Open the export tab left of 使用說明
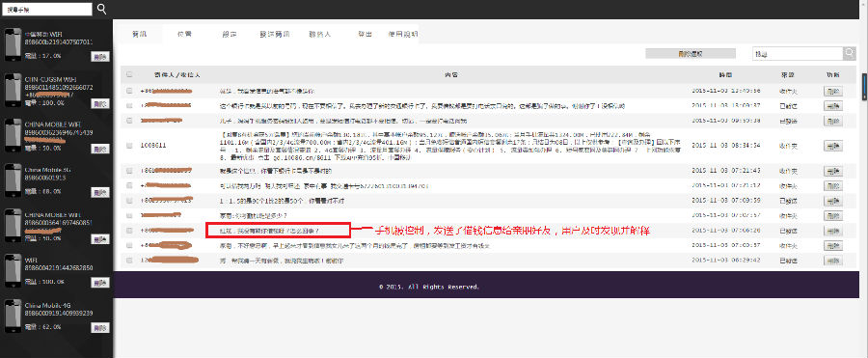The height and width of the screenshot is (358, 868). point(365,34)
